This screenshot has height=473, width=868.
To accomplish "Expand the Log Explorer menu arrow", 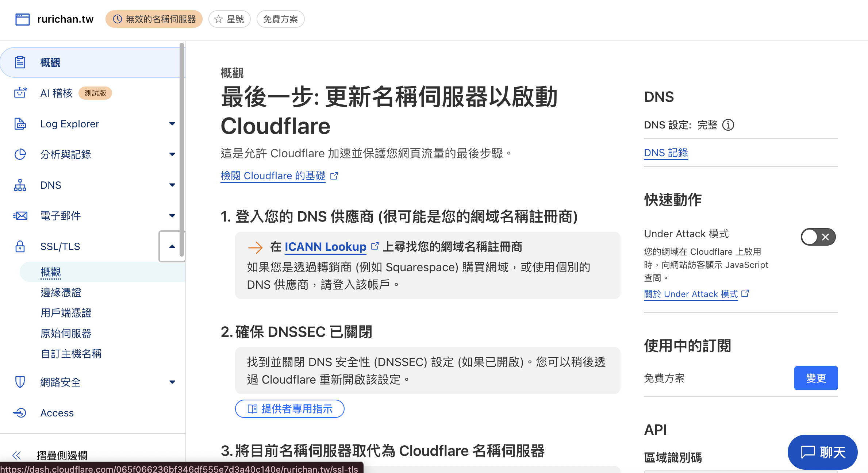I will click(x=172, y=124).
